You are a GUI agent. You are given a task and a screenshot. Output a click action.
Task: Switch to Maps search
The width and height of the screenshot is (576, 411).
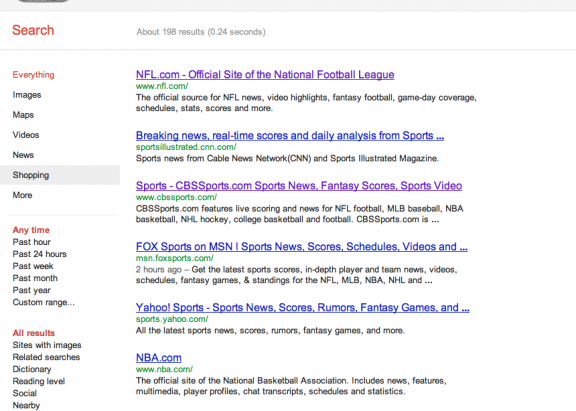23,115
